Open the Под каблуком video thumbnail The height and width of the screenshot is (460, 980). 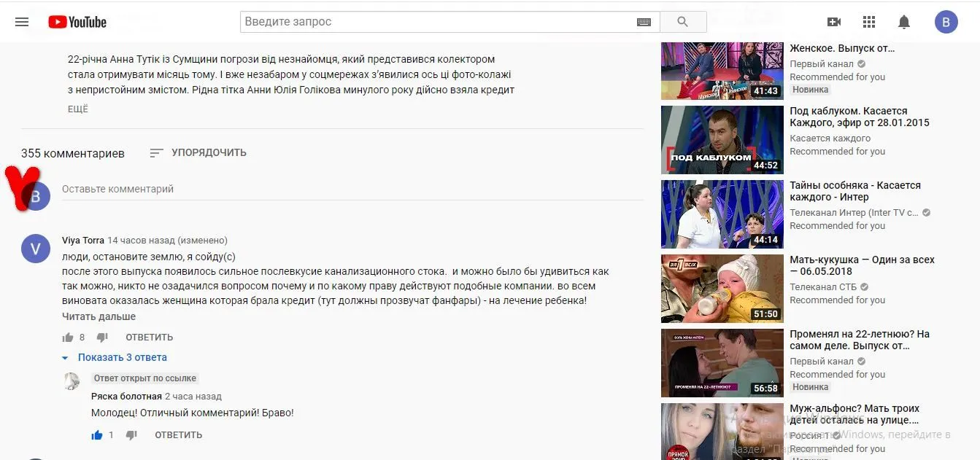point(721,140)
